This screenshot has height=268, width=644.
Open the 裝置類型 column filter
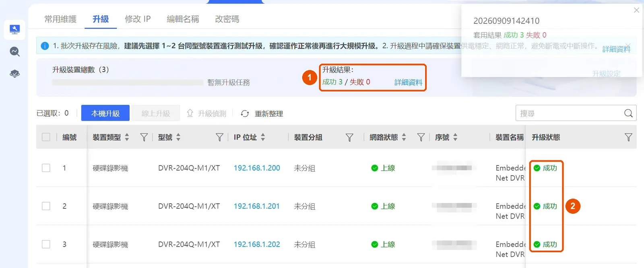[144, 137]
